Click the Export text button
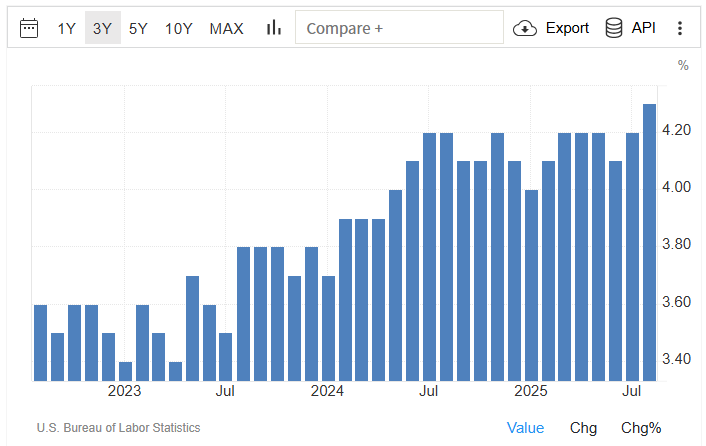 pos(567,28)
